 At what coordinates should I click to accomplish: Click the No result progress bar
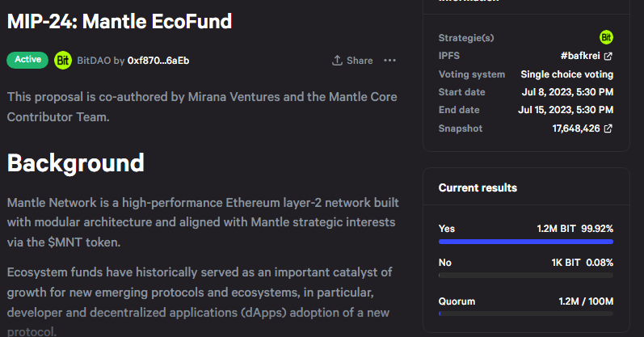[526, 276]
